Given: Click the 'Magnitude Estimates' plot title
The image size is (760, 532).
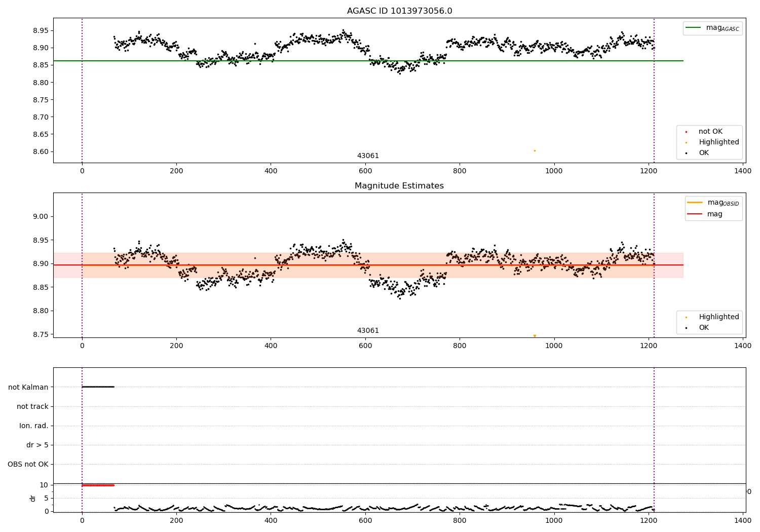Looking at the screenshot, I should click(399, 186).
